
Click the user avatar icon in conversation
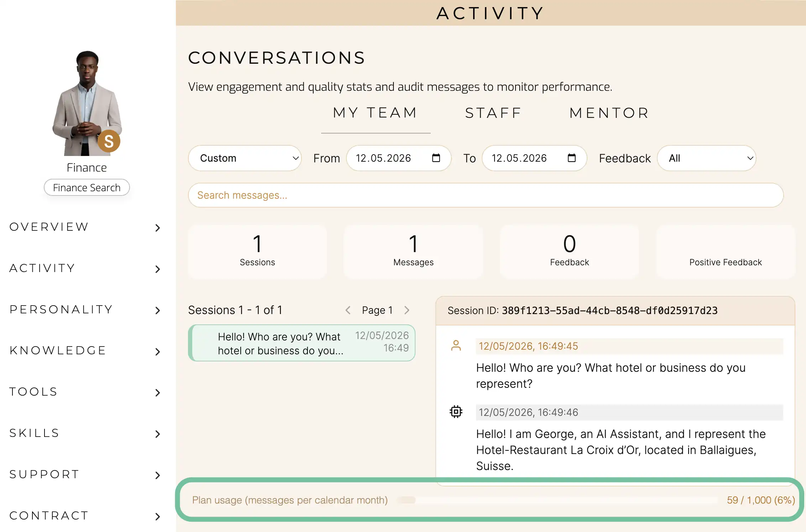click(x=456, y=346)
